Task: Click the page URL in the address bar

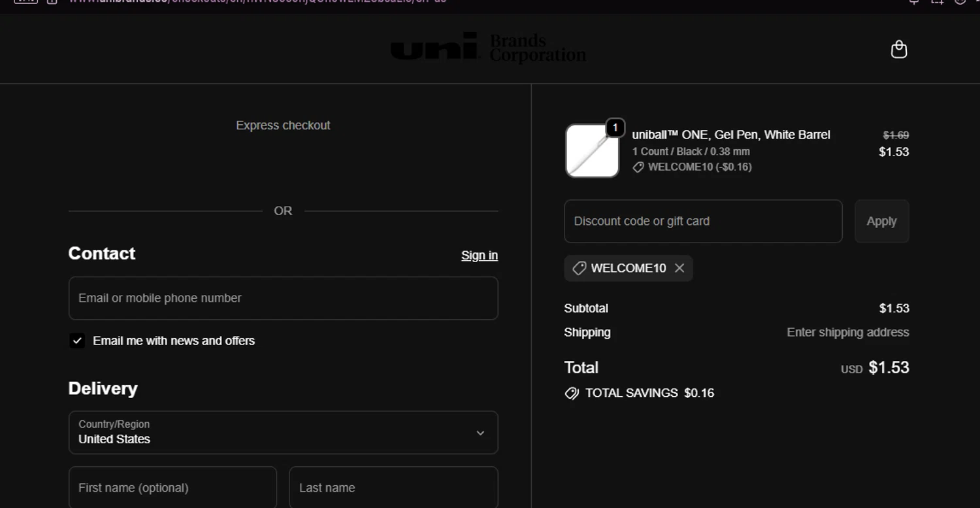Action: pos(258,2)
